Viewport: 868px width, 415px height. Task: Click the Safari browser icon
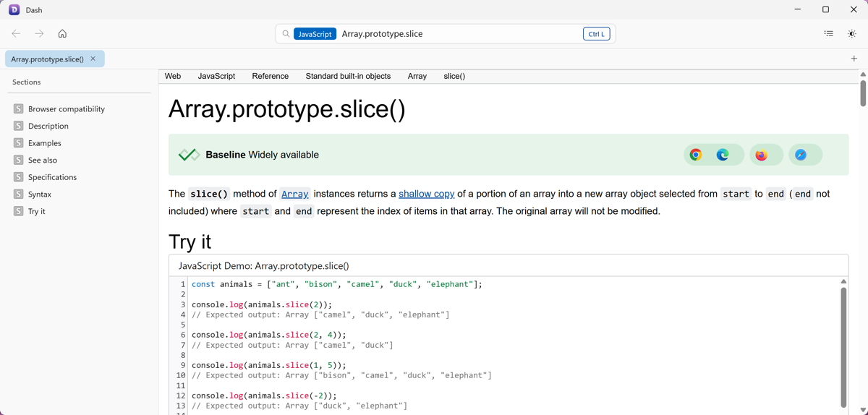[801, 155]
